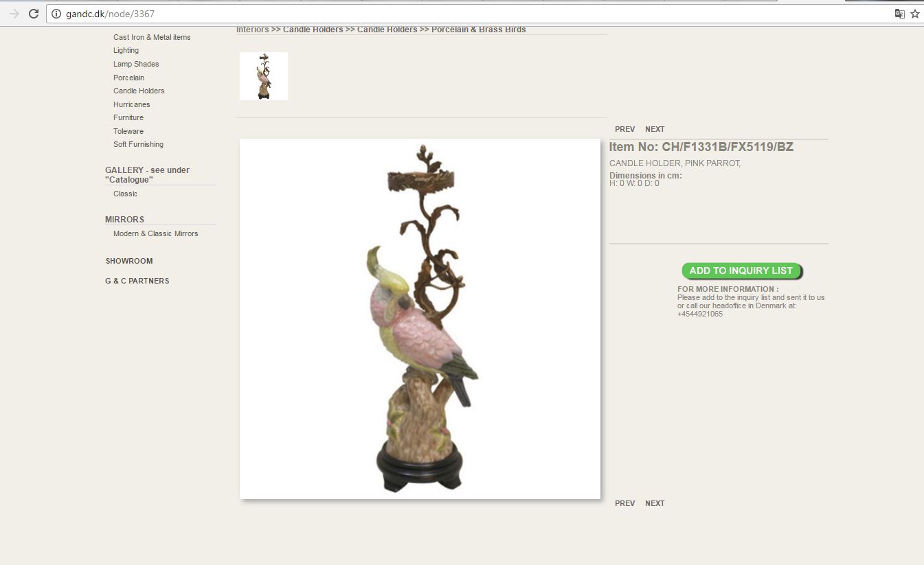Open G & C PARTNERS page

pos(137,281)
